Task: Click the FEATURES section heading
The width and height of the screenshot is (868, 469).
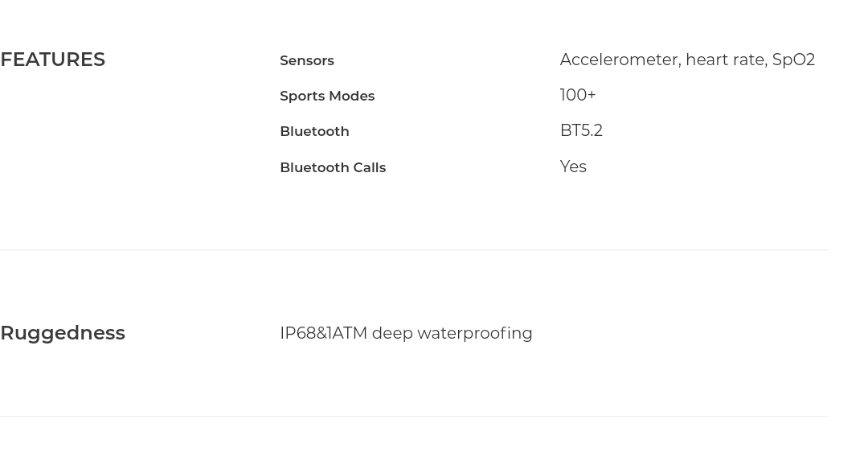Action: coord(52,60)
